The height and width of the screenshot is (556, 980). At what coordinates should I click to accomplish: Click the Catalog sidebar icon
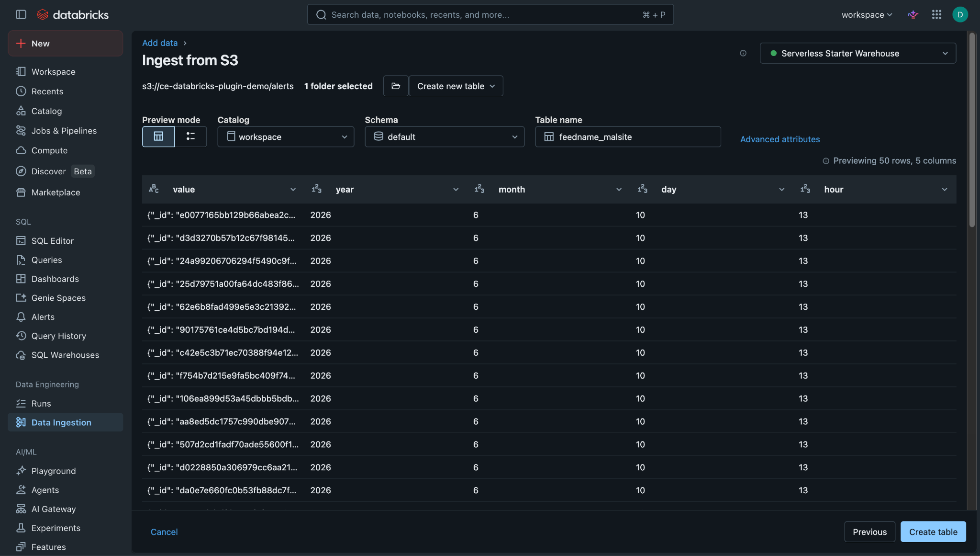[x=21, y=111]
